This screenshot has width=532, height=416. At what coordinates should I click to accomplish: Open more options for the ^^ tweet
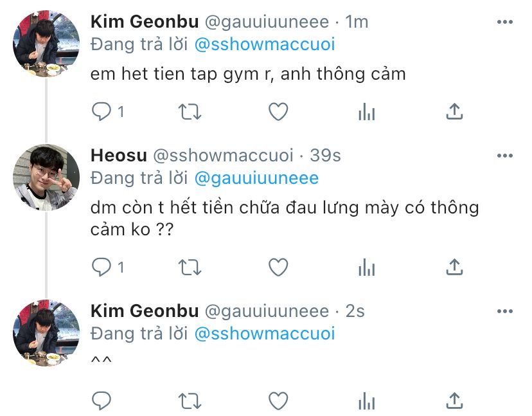click(x=504, y=311)
